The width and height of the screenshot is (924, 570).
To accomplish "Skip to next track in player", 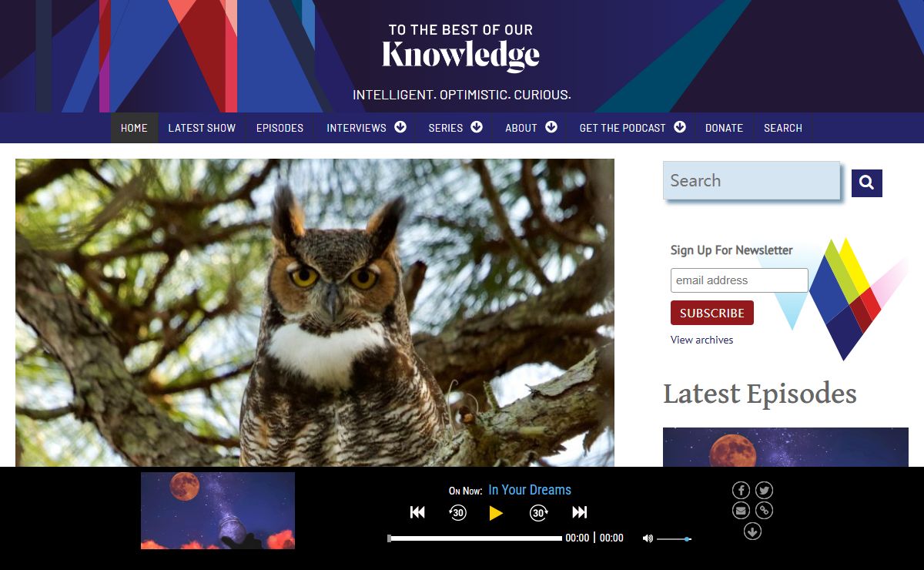I will click(580, 512).
